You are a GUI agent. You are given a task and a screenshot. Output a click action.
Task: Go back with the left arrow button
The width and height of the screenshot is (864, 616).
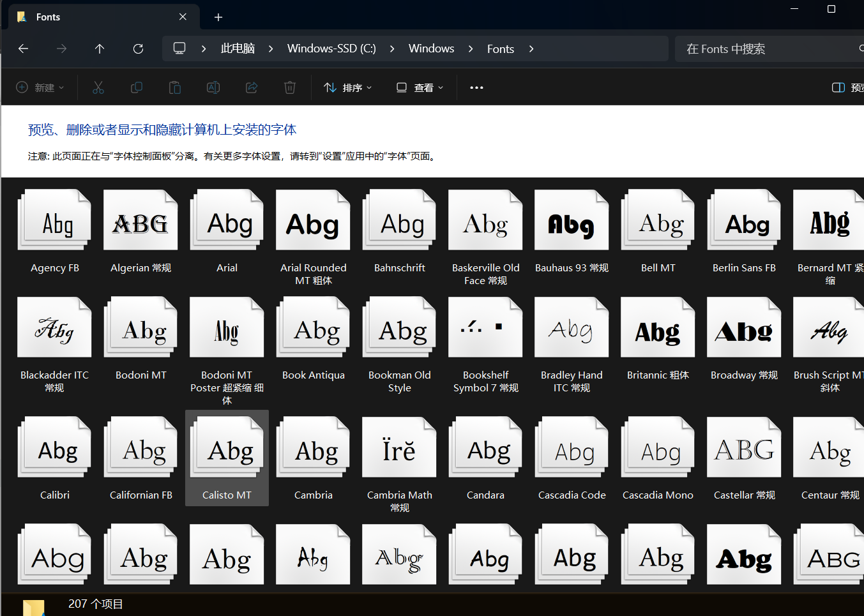(x=24, y=49)
